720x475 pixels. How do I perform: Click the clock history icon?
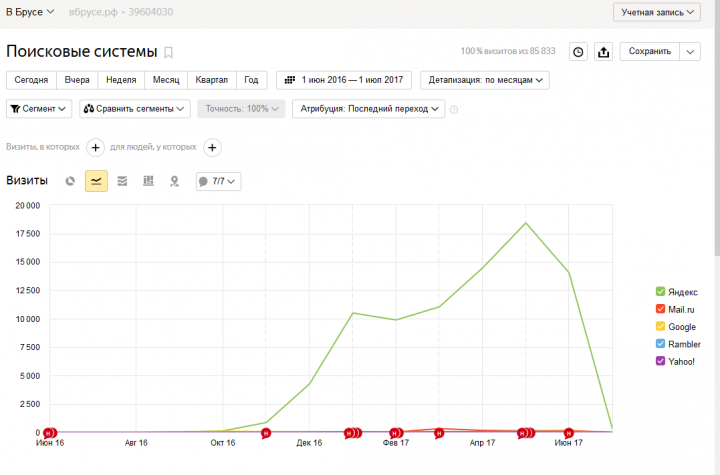click(578, 51)
